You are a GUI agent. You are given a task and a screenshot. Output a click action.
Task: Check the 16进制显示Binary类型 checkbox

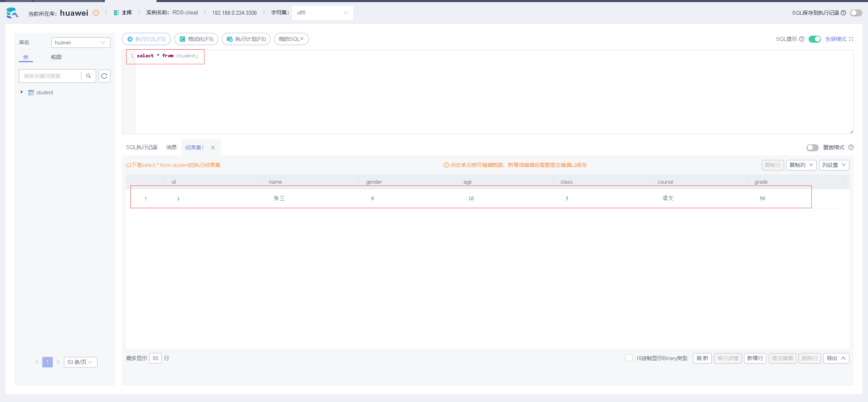tap(629, 358)
